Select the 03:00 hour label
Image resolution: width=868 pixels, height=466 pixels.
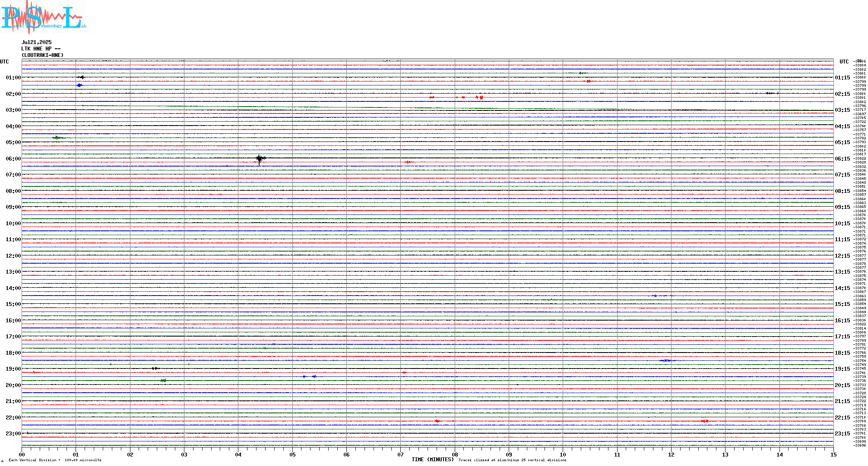(x=13, y=110)
